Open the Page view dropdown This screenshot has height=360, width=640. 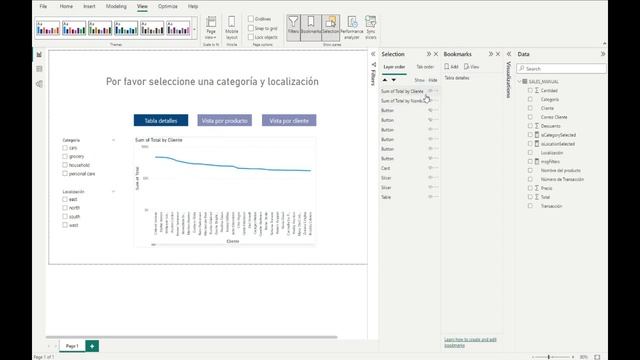pyautogui.click(x=211, y=27)
